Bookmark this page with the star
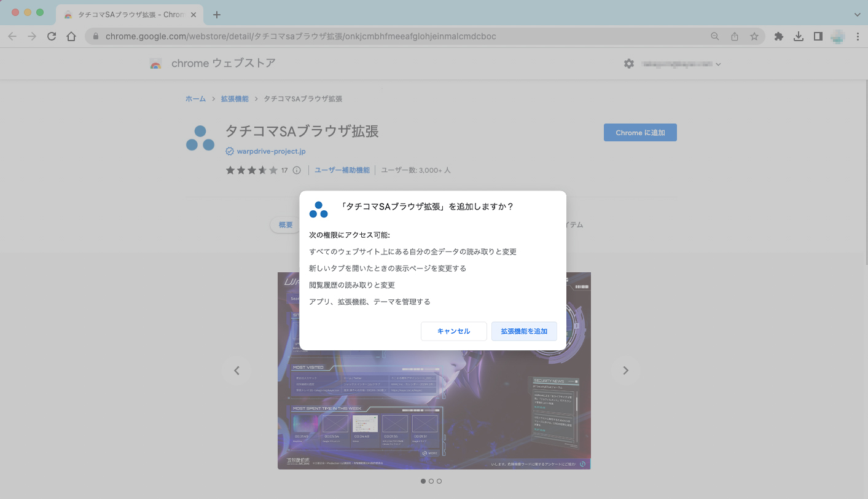This screenshot has width=868, height=499. [x=754, y=36]
